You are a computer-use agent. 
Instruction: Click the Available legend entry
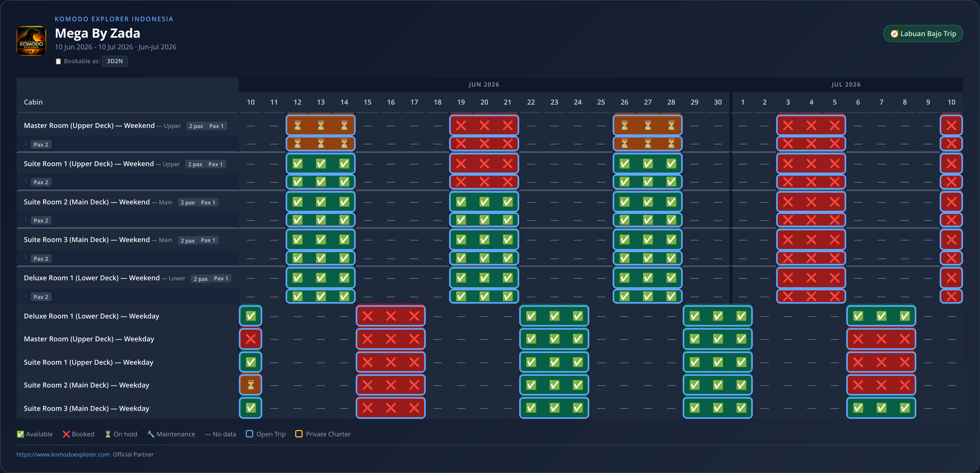[35, 434]
